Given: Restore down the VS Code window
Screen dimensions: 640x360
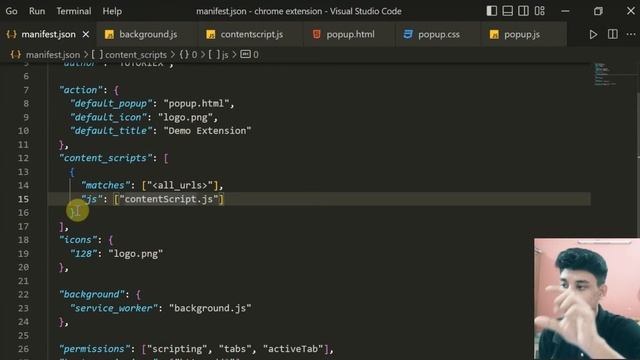Looking at the screenshot, I should click(598, 11).
